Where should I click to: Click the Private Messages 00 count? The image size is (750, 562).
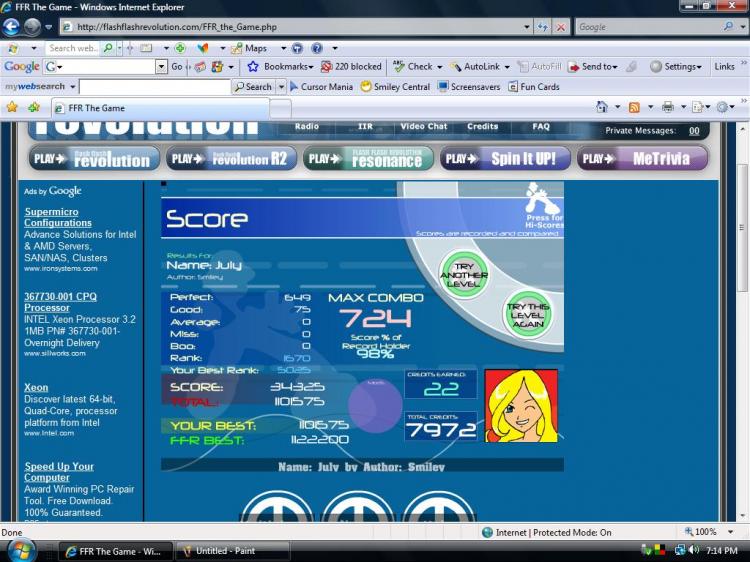tap(694, 131)
